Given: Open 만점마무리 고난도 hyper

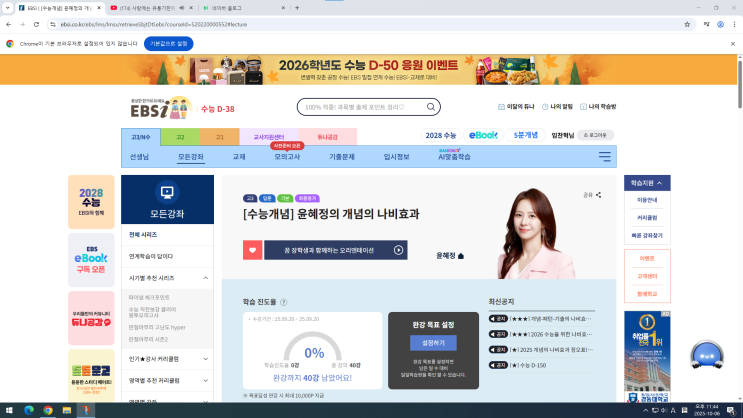Looking at the screenshot, I should coord(157,327).
